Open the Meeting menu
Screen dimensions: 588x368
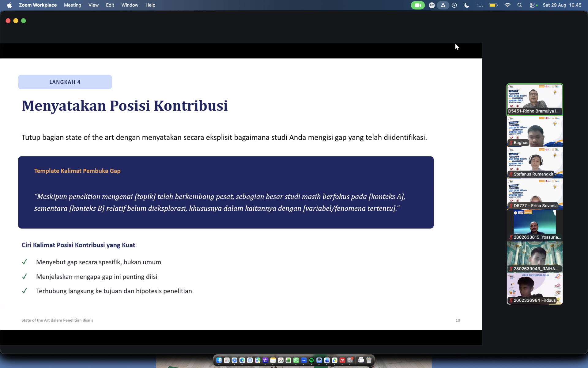click(73, 5)
